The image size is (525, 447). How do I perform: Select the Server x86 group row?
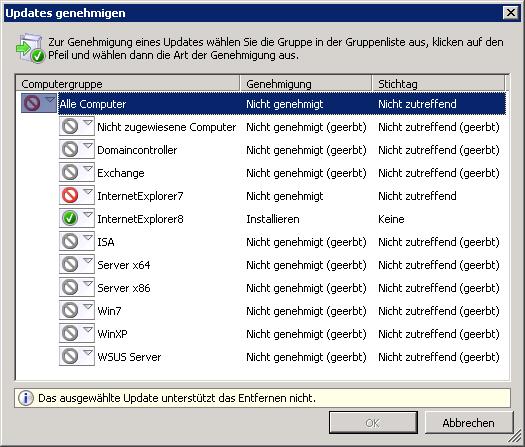(x=282, y=288)
